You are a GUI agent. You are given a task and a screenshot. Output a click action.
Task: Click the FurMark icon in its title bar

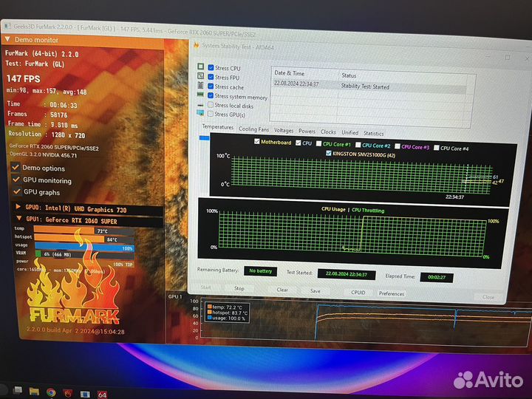click(x=8, y=26)
